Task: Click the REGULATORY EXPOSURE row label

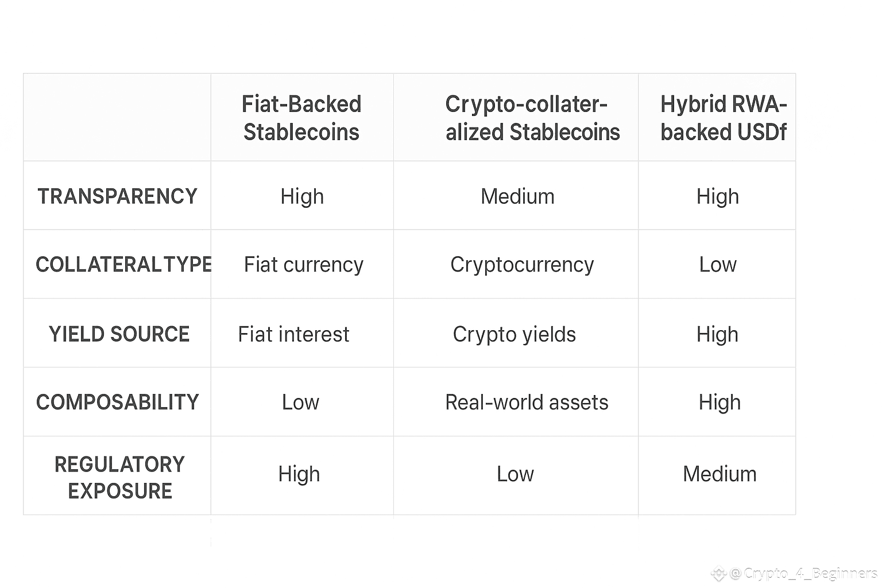Action: coord(119,477)
